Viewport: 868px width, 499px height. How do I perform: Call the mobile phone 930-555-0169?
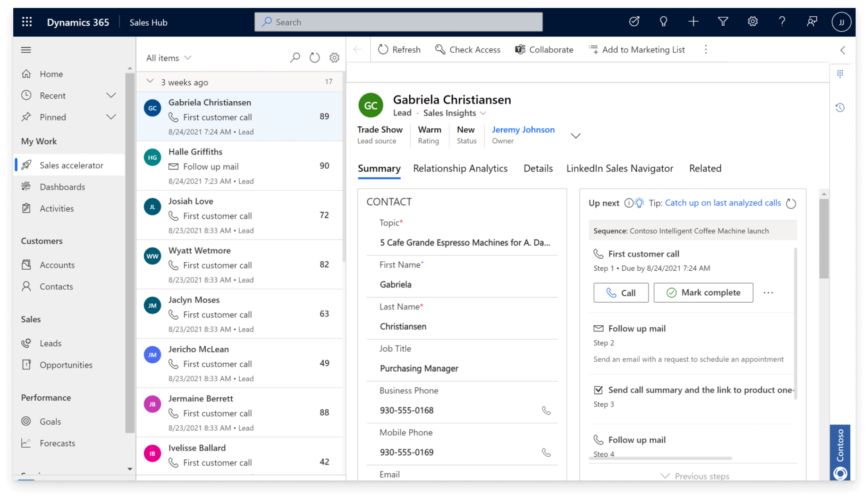546,453
